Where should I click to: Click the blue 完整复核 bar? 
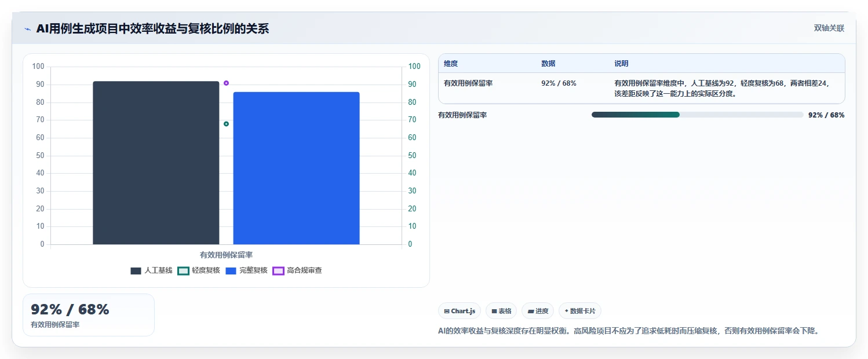point(297,168)
